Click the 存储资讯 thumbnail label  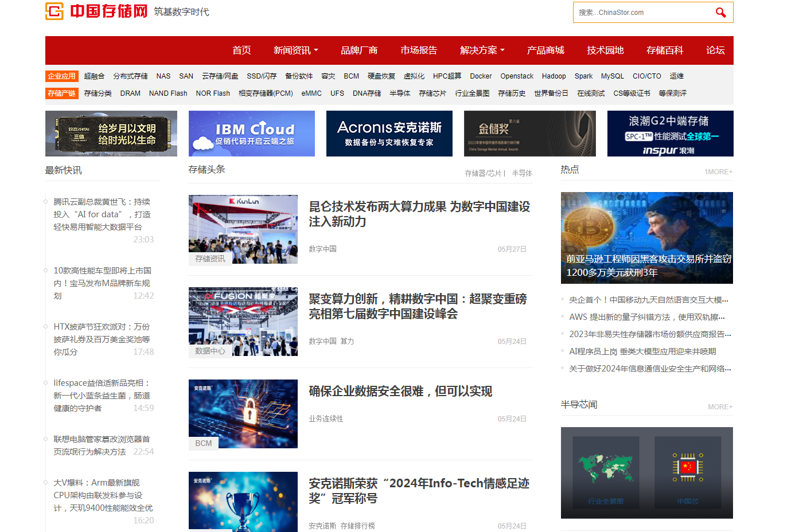(x=210, y=259)
